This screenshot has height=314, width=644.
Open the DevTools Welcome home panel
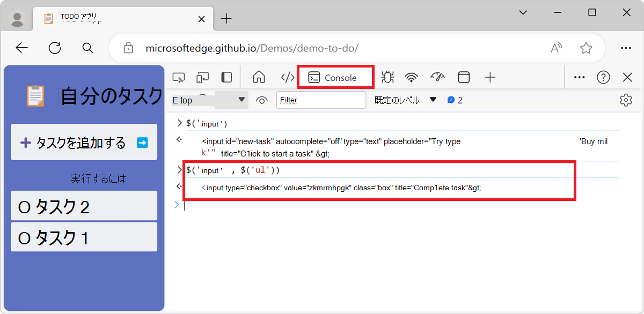[x=259, y=77]
